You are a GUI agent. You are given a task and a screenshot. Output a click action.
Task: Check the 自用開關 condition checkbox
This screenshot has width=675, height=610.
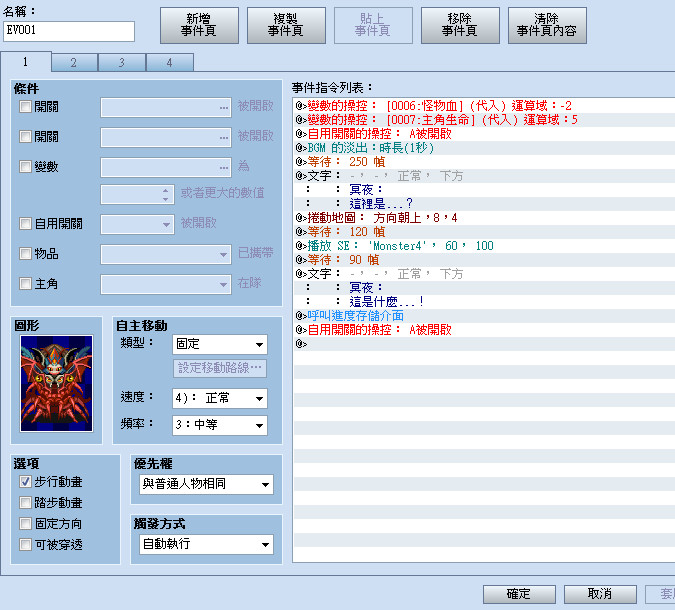[x=25, y=223]
